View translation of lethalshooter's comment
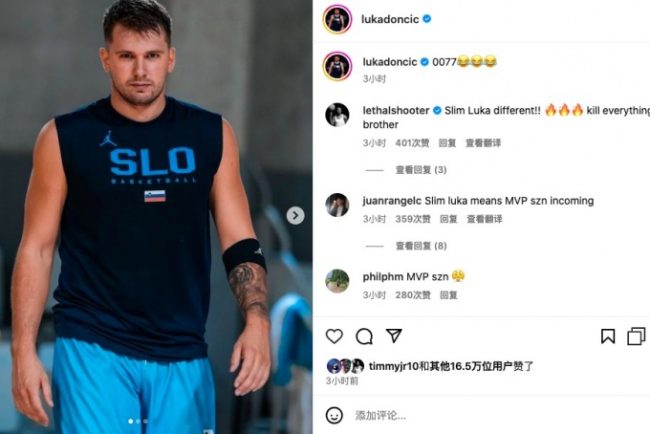650x434 pixels. coord(483,143)
